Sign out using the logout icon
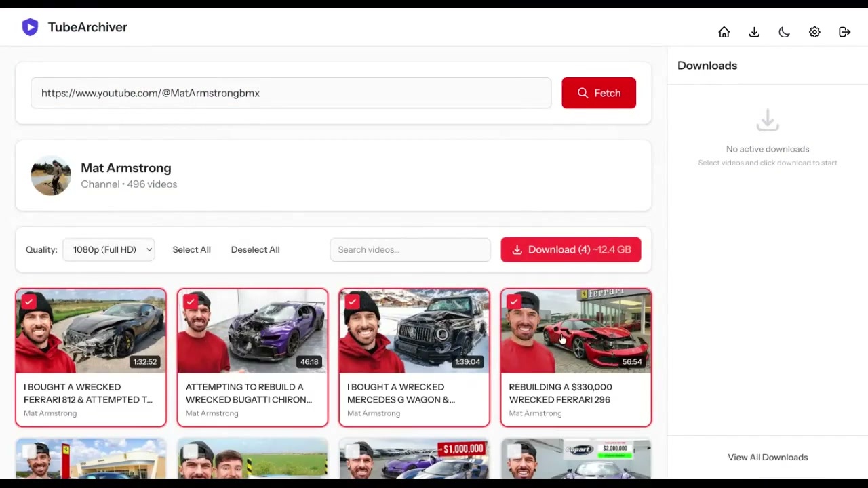Viewport: 868px width, 488px height. point(844,32)
